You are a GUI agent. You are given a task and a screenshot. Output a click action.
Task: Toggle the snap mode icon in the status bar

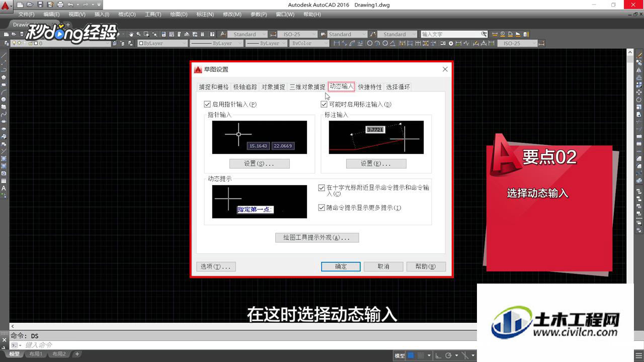pyautogui.click(x=421, y=355)
